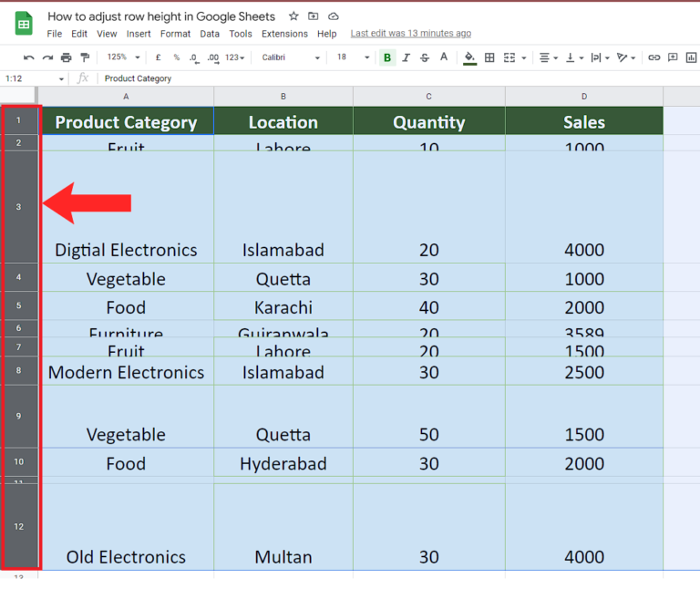The width and height of the screenshot is (700, 589).
Task: Open fill color picker
Action: point(469,57)
